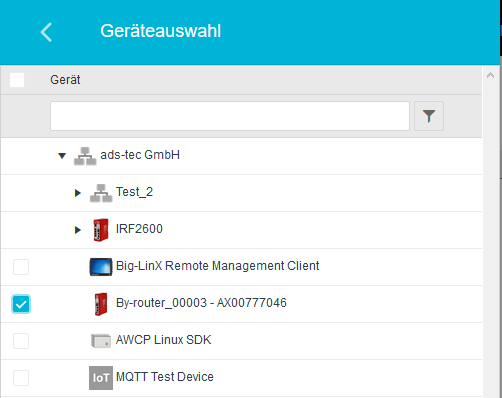This screenshot has height=398, width=502.
Task: Click the IoT icon of MQTT Test Device
Action: pyautogui.click(x=101, y=378)
